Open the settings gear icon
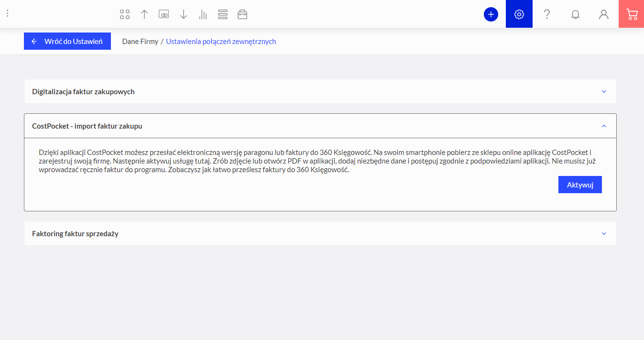Viewport: 644px width, 340px height. [x=519, y=14]
